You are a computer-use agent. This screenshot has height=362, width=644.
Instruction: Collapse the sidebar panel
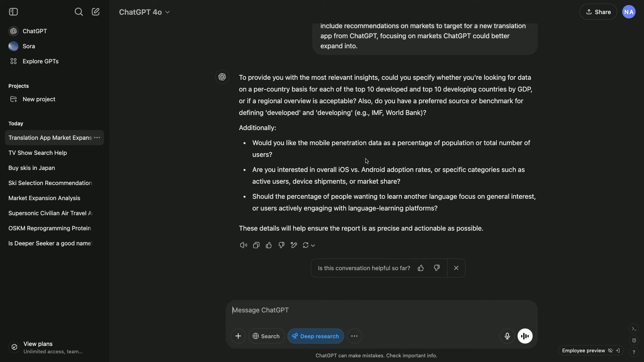13,12
